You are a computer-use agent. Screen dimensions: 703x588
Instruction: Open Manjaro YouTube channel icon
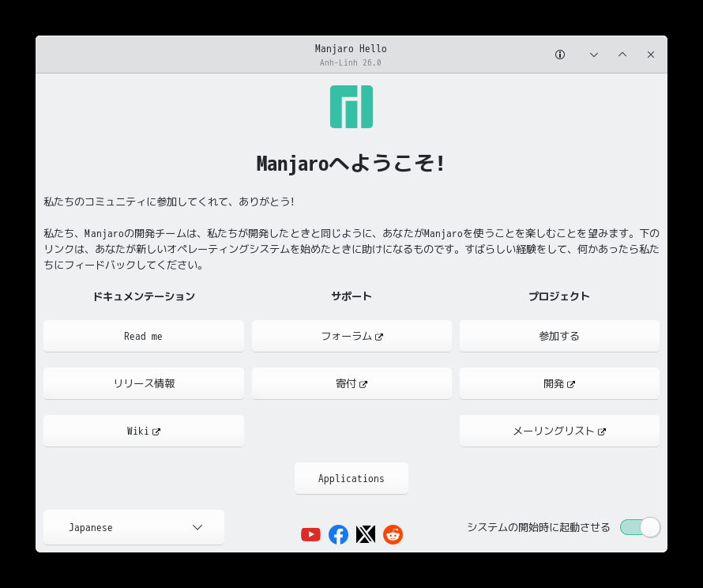point(310,534)
